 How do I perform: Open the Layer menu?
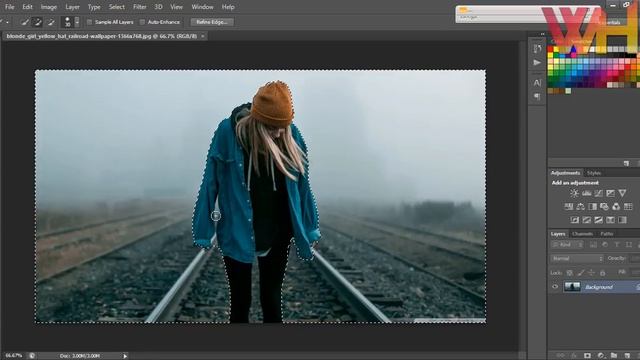coord(72,7)
